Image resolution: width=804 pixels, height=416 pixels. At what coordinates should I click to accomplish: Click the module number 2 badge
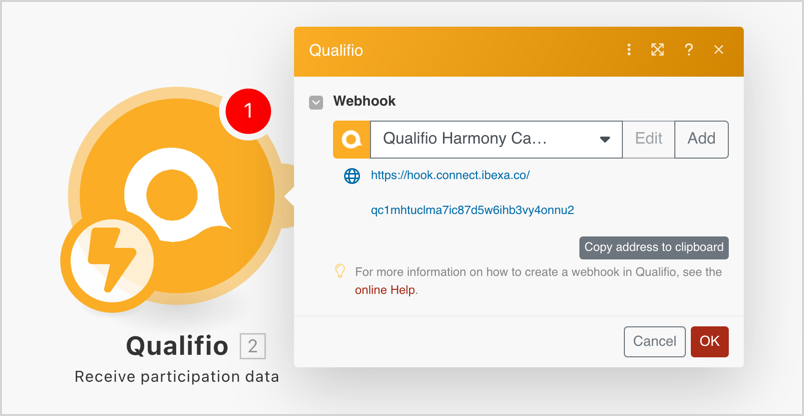click(253, 347)
